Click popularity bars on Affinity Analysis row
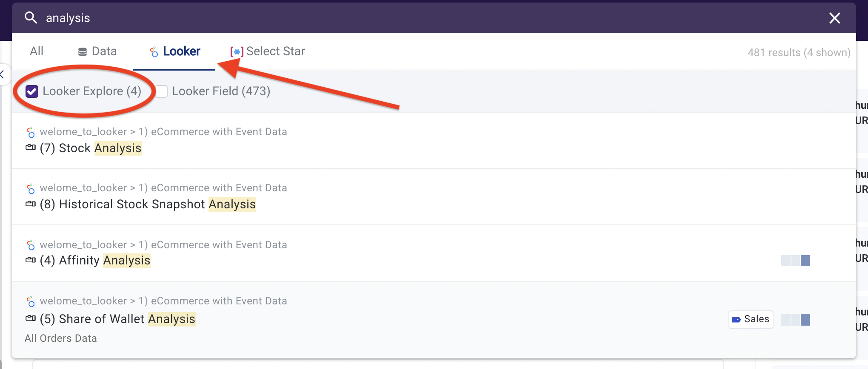The width and height of the screenshot is (868, 369). 795,261
